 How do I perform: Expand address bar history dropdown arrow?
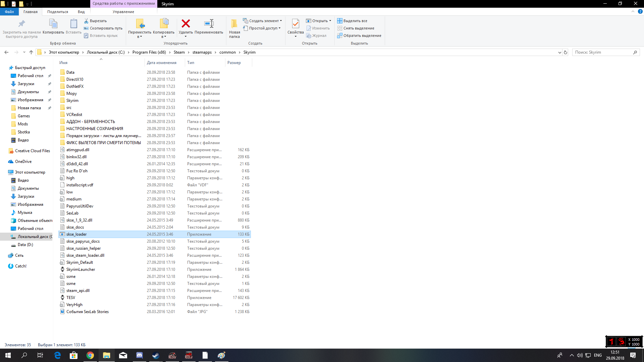(559, 52)
